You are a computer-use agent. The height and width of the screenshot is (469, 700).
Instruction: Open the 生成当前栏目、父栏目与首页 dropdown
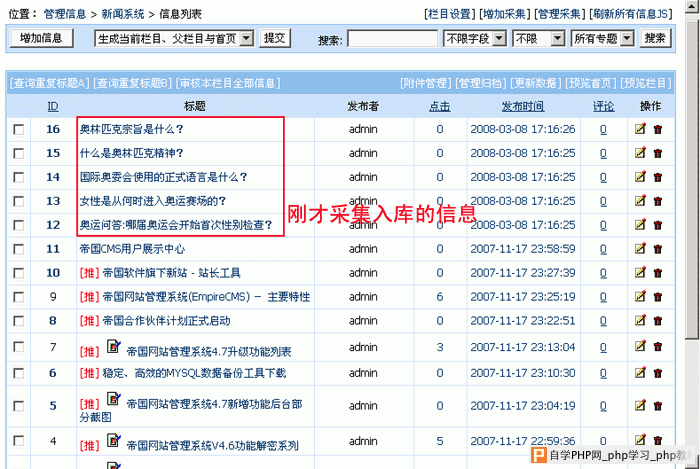pos(174,39)
